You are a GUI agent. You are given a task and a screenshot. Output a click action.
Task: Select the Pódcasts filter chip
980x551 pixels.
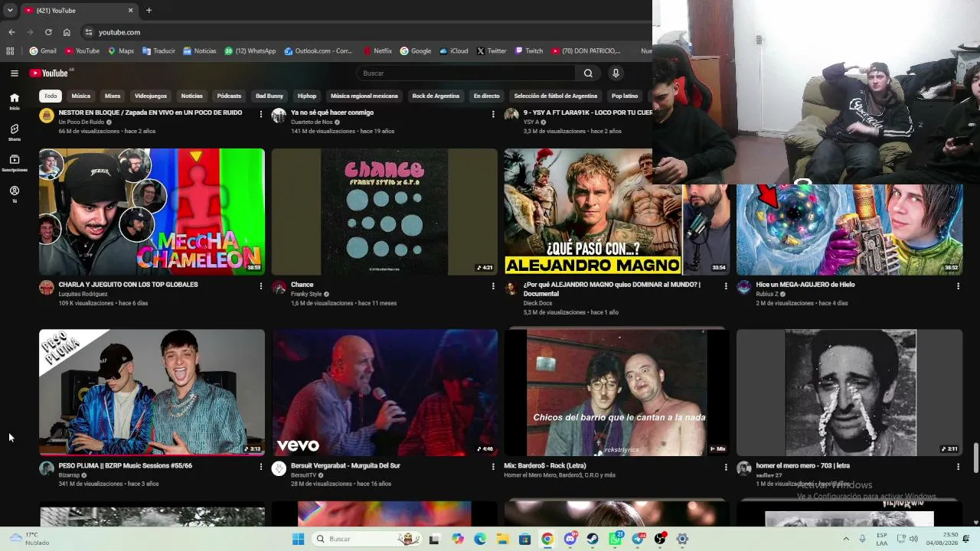pos(229,96)
